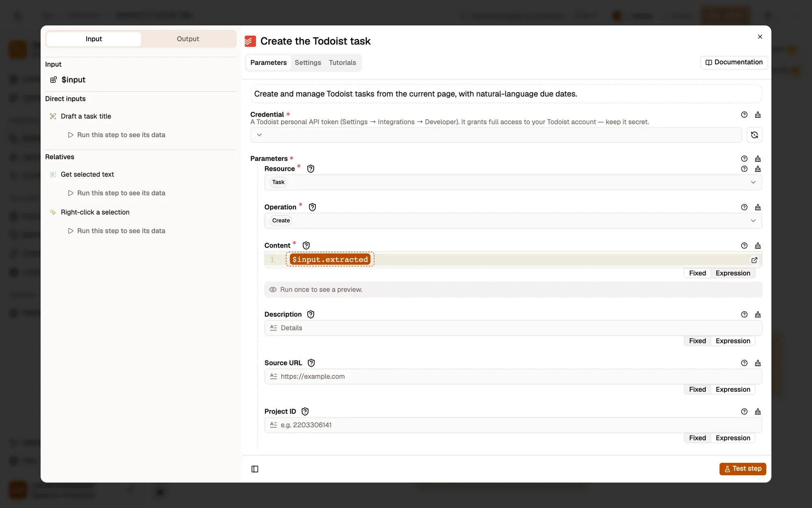The image size is (812, 508).
Task: Set Project ID mode to Expression
Action: pyautogui.click(x=733, y=438)
